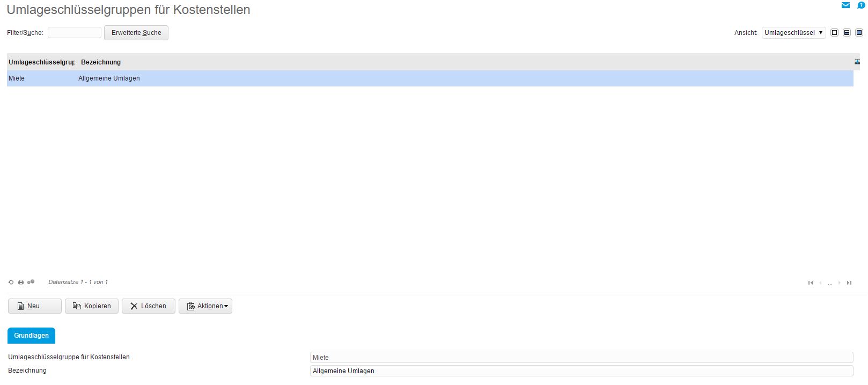868x385 pixels.
Task: Open the help question mark icon
Action: [x=861, y=5]
